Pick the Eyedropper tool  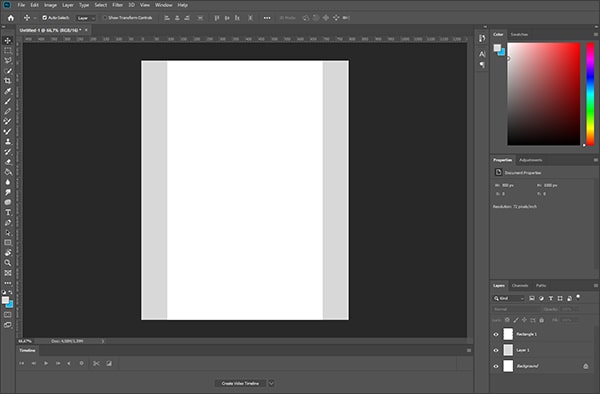pyautogui.click(x=8, y=91)
